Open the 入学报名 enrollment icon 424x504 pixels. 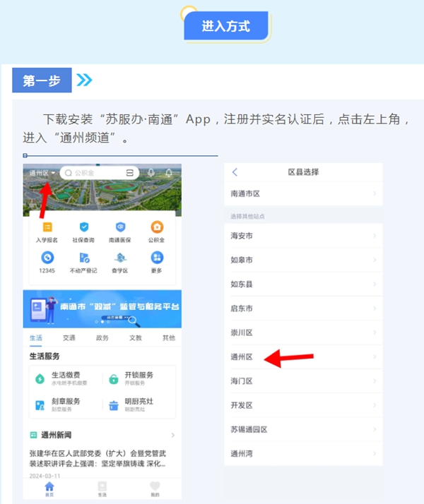tap(47, 227)
